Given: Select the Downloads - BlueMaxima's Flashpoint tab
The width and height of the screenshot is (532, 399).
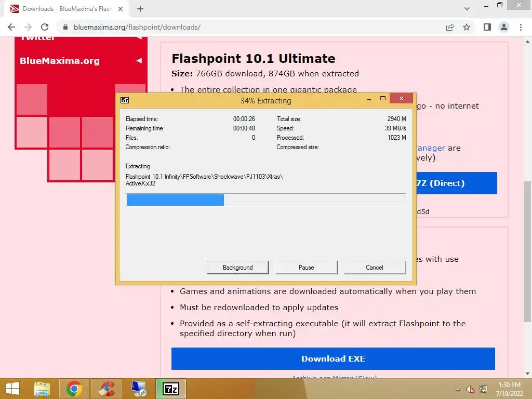Looking at the screenshot, I should 66,9.
